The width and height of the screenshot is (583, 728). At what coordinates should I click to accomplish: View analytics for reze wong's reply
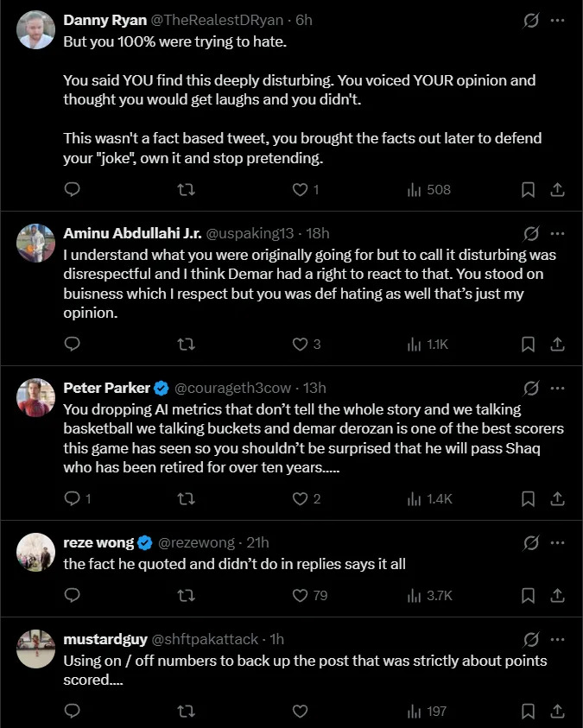coord(414,596)
